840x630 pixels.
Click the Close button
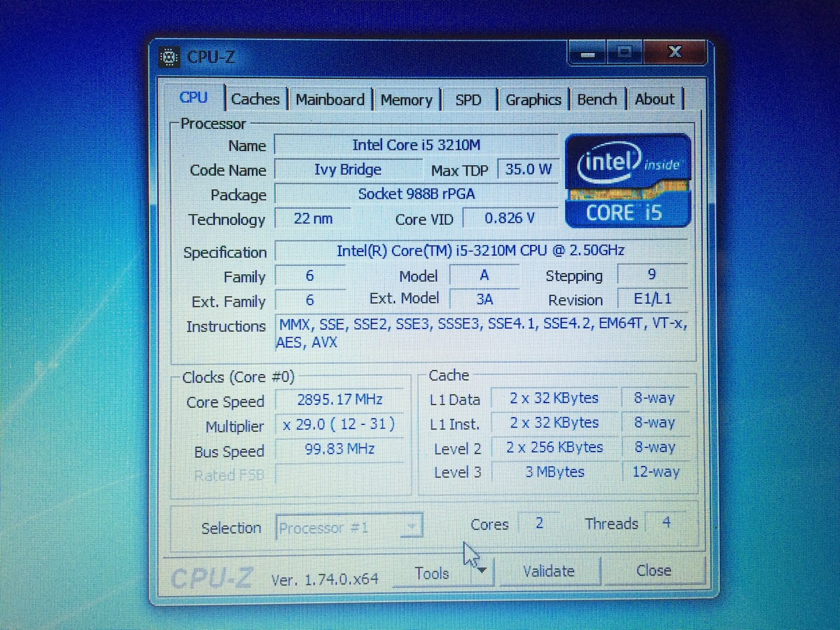[654, 570]
